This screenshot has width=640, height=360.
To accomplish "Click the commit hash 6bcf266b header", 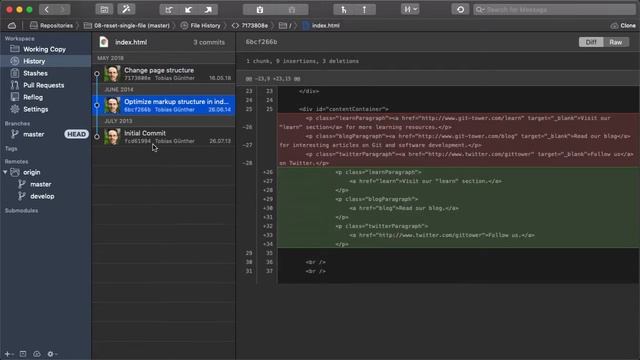I will pyautogui.click(x=262, y=42).
